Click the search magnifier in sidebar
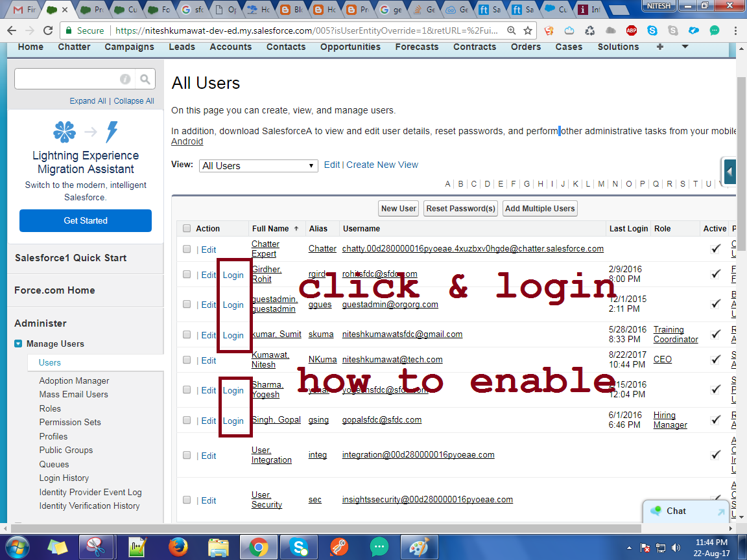The image size is (747, 560). 145,79
